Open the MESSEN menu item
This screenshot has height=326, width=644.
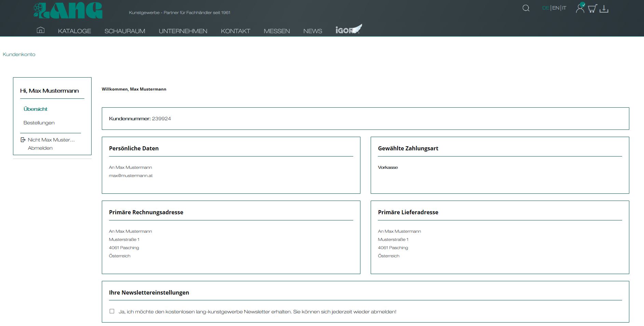pyautogui.click(x=277, y=31)
